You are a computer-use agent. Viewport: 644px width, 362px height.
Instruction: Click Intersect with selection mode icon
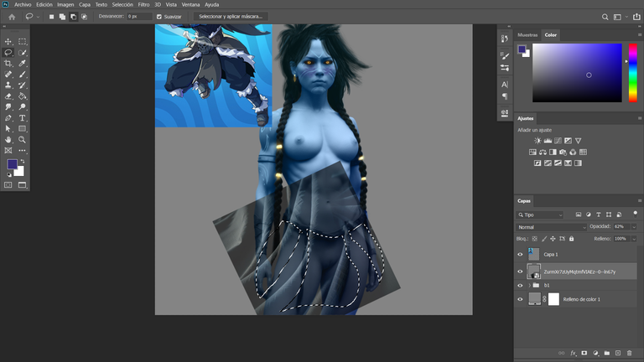[84, 17]
